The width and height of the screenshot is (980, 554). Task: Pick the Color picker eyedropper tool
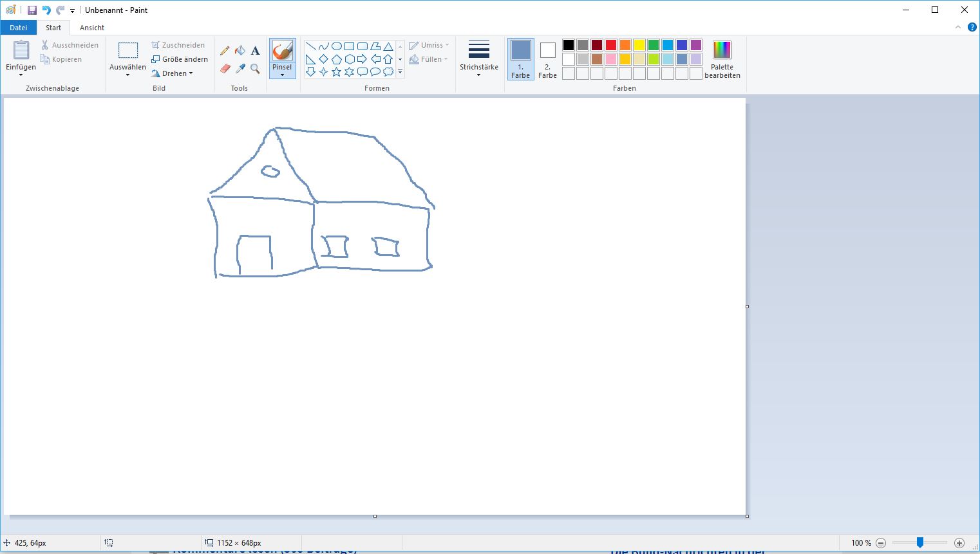(x=240, y=68)
